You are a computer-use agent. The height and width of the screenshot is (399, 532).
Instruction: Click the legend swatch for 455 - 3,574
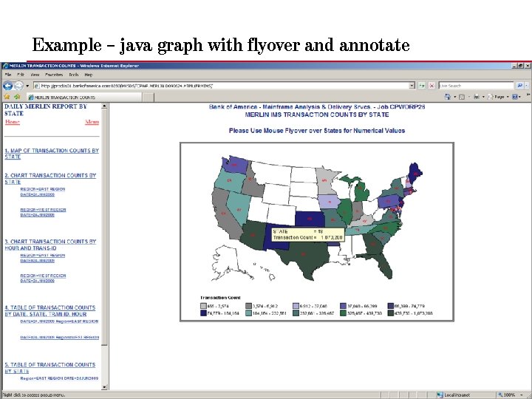tap(203, 306)
